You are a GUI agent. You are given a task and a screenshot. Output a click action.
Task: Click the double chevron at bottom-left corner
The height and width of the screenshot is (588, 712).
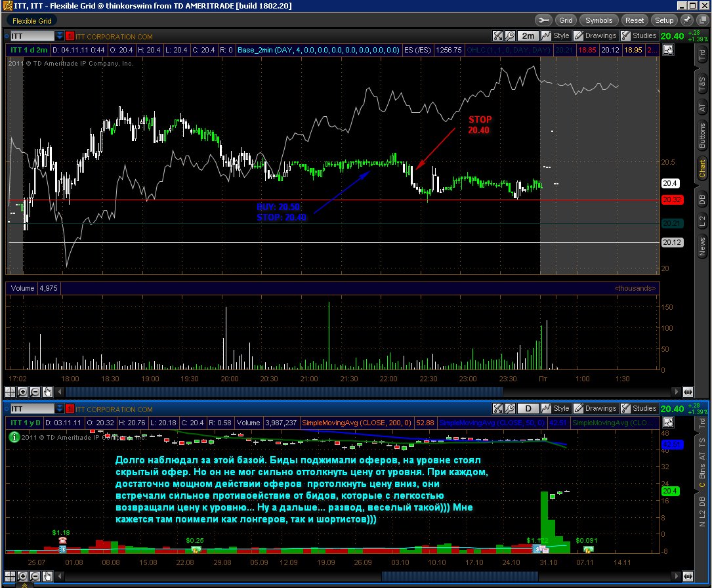[24, 585]
